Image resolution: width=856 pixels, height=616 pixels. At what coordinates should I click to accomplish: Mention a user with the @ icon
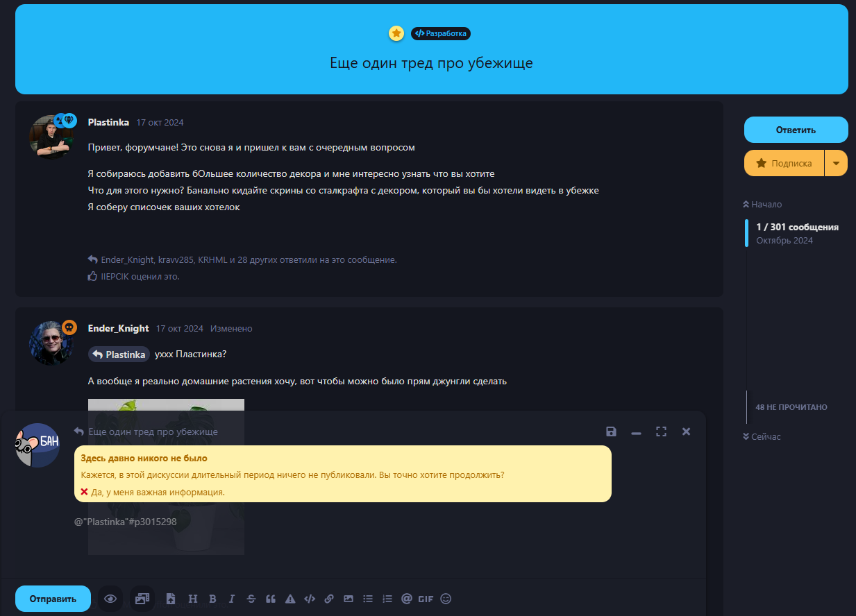click(x=407, y=599)
